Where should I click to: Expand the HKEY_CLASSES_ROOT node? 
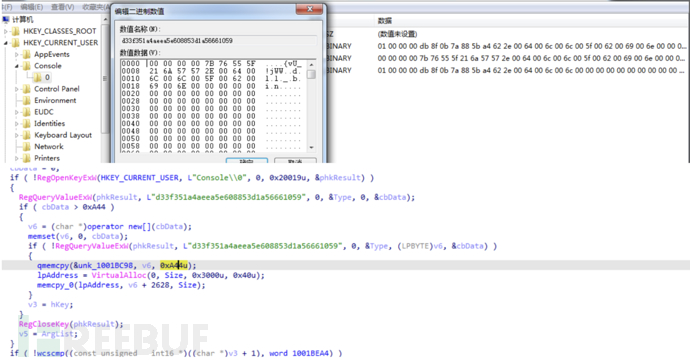(x=6, y=31)
